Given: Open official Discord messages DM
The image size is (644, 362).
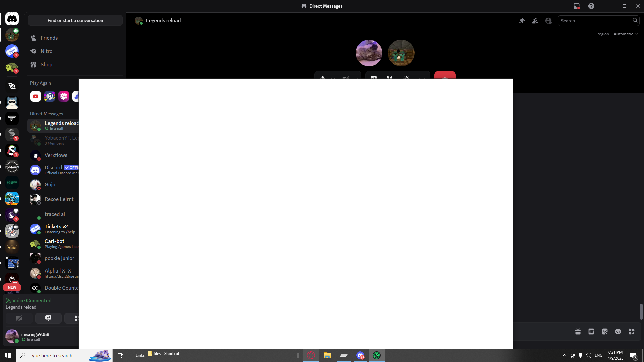Looking at the screenshot, I should pyautogui.click(x=53, y=170).
